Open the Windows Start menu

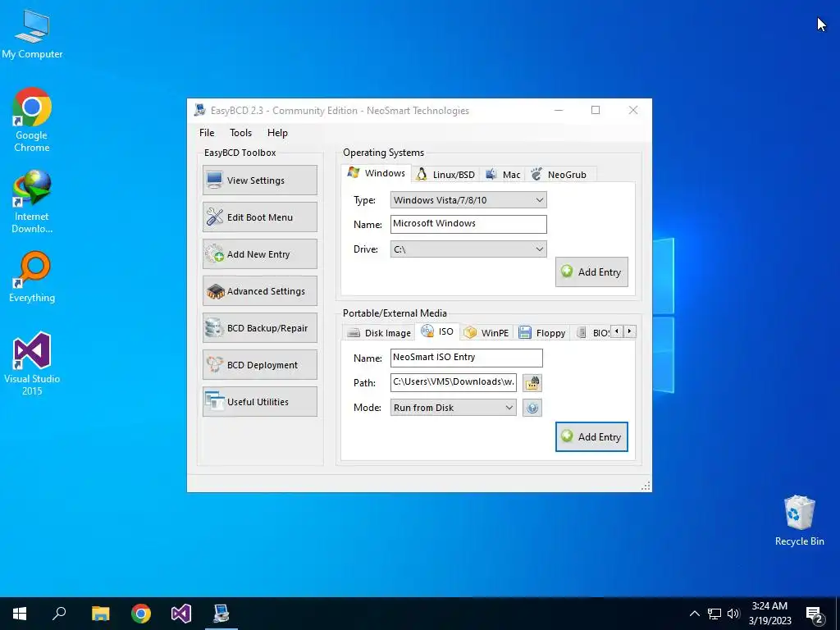[x=20, y=614]
